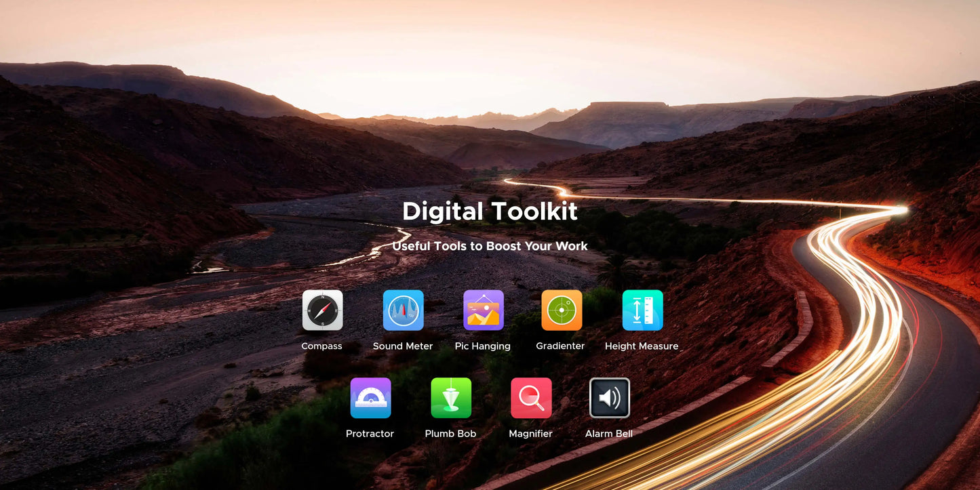The height and width of the screenshot is (490, 980).
Task: Tap the Alarm Bell speaker icon
Action: [609, 398]
